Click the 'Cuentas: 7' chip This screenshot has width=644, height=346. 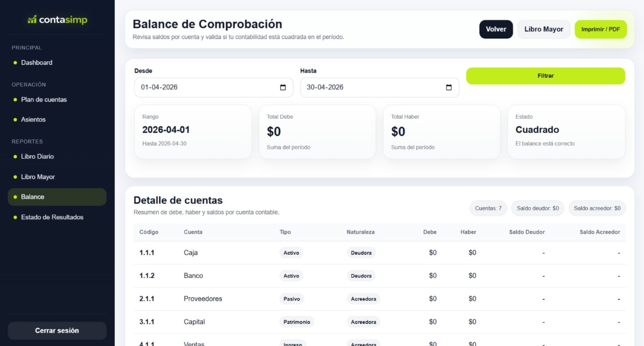coord(488,208)
